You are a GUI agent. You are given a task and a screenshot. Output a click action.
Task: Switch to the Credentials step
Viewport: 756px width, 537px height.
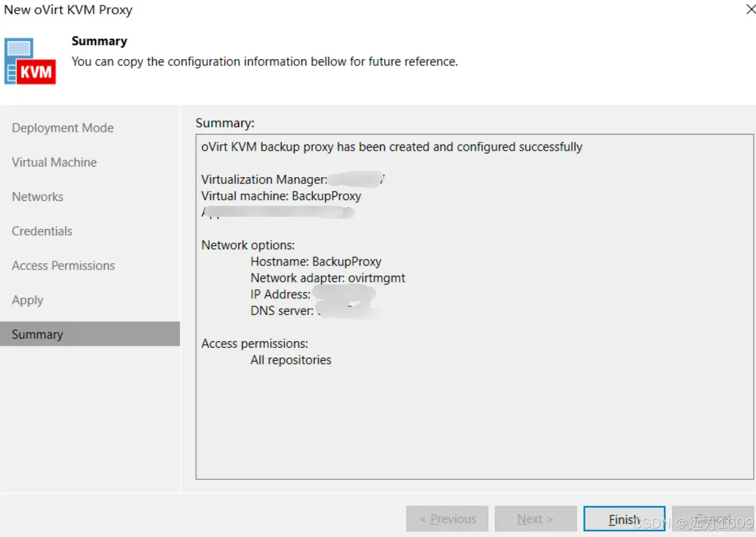42,231
